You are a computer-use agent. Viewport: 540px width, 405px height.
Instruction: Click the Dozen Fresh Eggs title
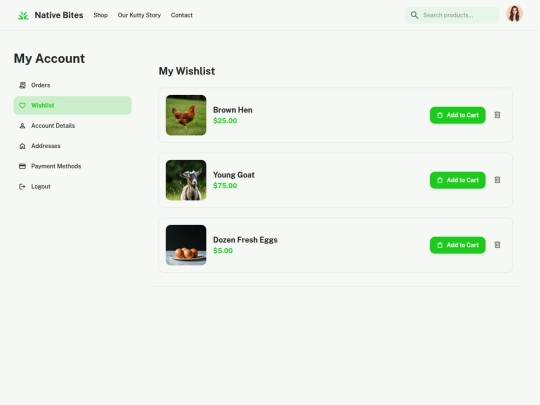pos(245,240)
